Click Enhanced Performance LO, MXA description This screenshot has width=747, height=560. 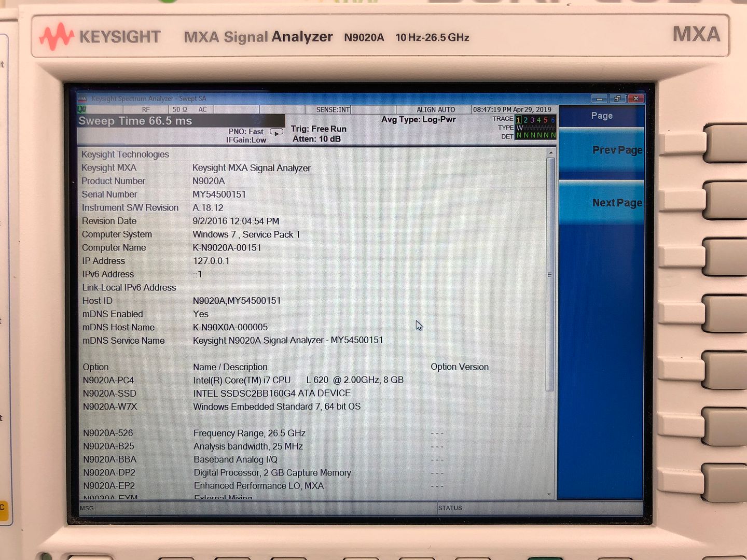(x=259, y=486)
